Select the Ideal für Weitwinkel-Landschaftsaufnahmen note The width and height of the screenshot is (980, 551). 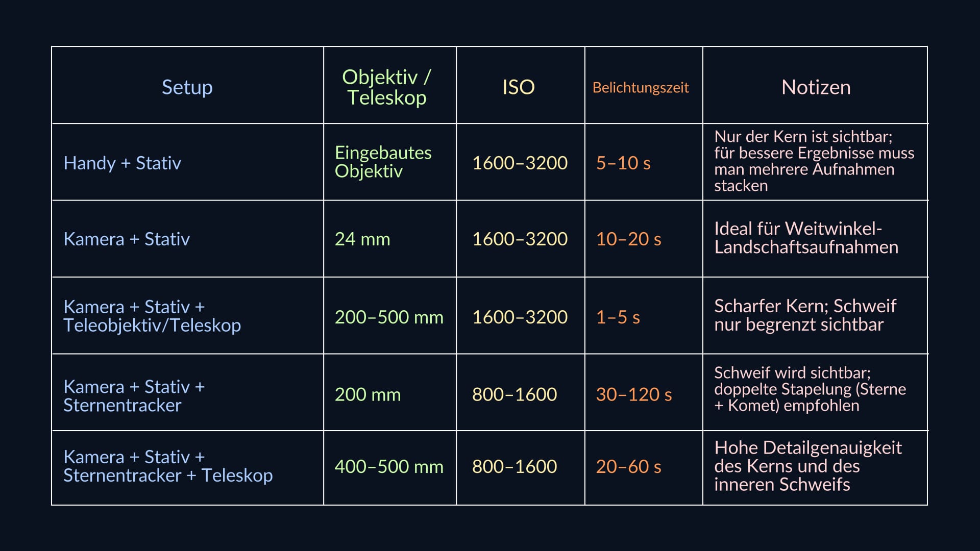pyautogui.click(x=806, y=238)
